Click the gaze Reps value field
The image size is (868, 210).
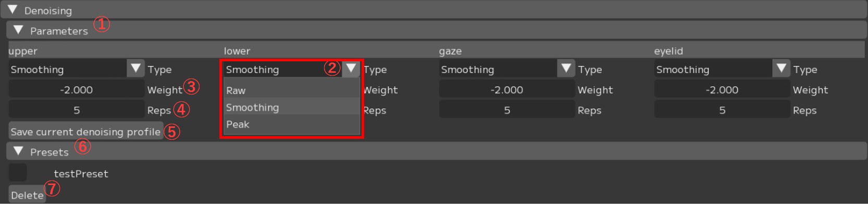pos(507,110)
